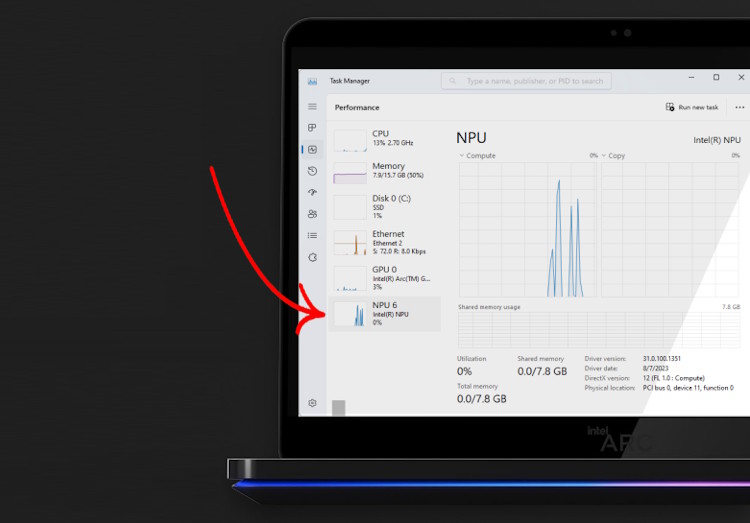Select Disk 0 (C:) entry

tap(385, 206)
